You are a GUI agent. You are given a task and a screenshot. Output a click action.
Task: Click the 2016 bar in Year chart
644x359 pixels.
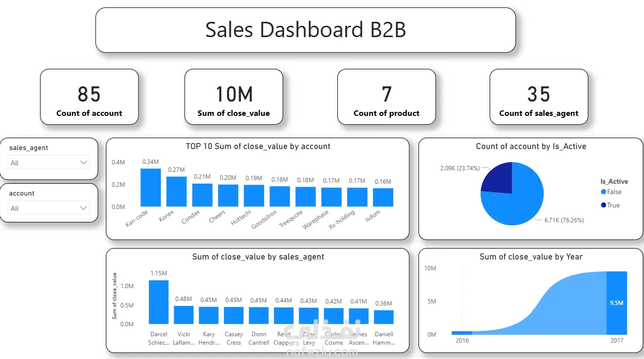462,333
